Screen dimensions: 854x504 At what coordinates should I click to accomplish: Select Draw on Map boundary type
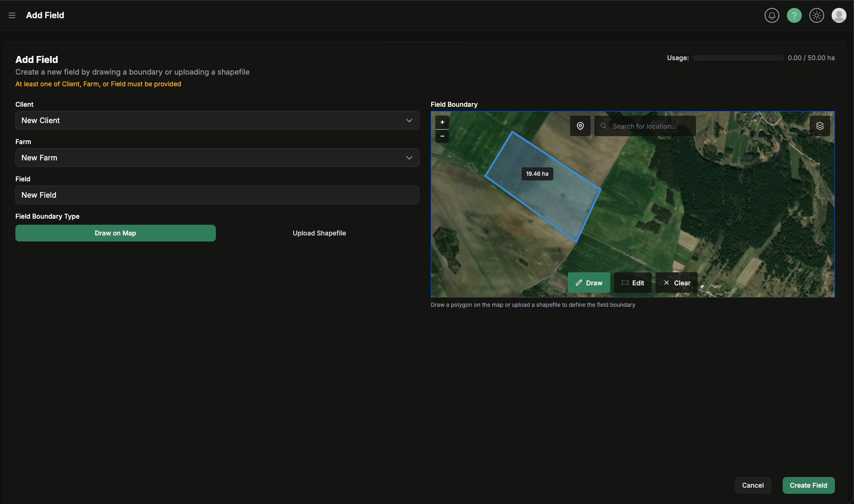pyautogui.click(x=115, y=233)
